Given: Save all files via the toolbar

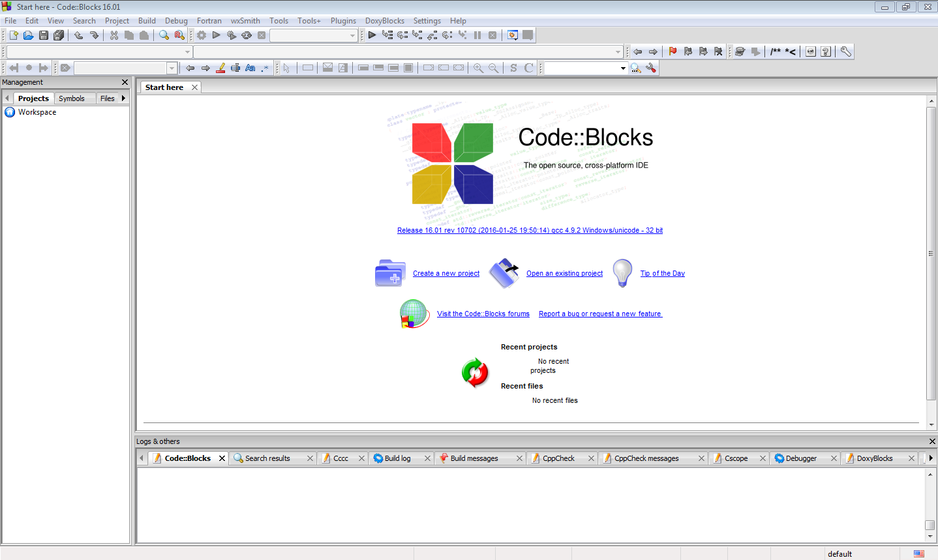Looking at the screenshot, I should click(59, 35).
